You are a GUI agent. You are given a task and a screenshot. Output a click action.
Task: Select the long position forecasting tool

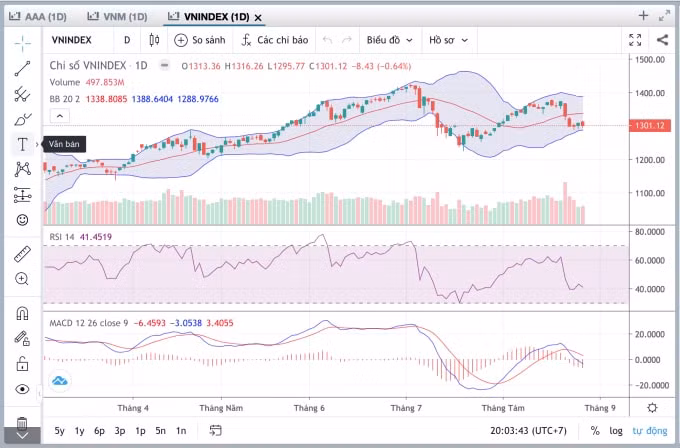point(22,195)
